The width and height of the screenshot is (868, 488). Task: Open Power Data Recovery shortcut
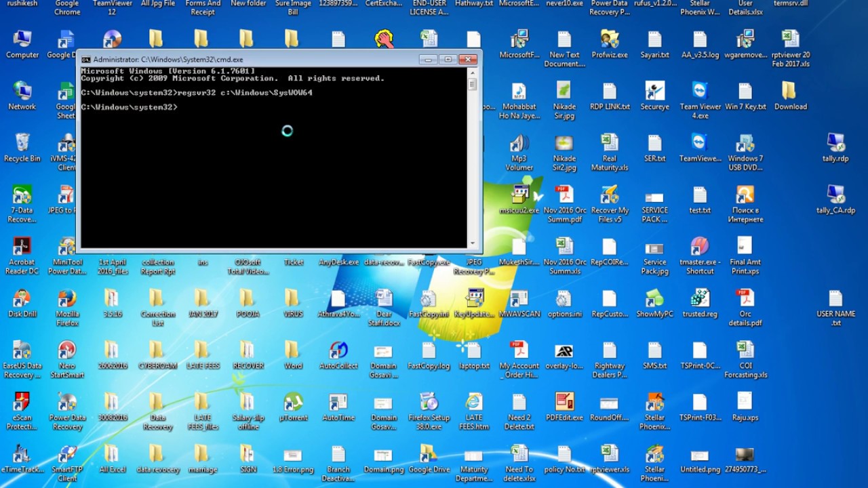pos(67,411)
